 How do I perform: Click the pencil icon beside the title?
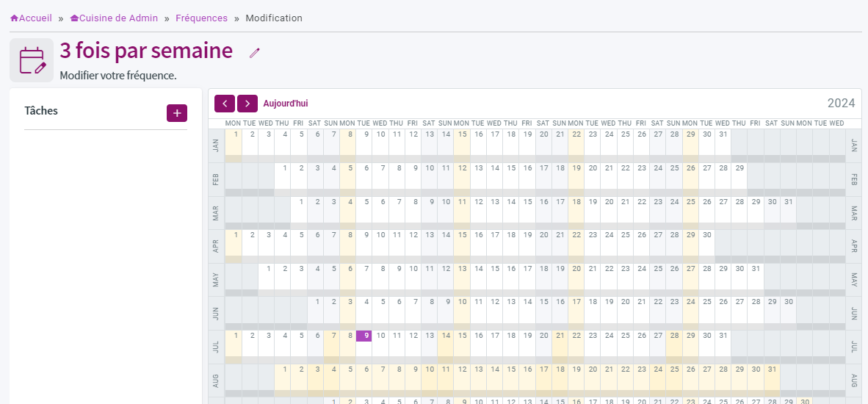tap(254, 53)
